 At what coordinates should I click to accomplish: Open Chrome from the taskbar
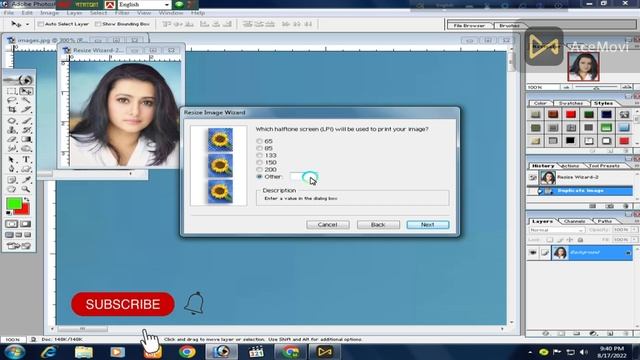(187, 352)
